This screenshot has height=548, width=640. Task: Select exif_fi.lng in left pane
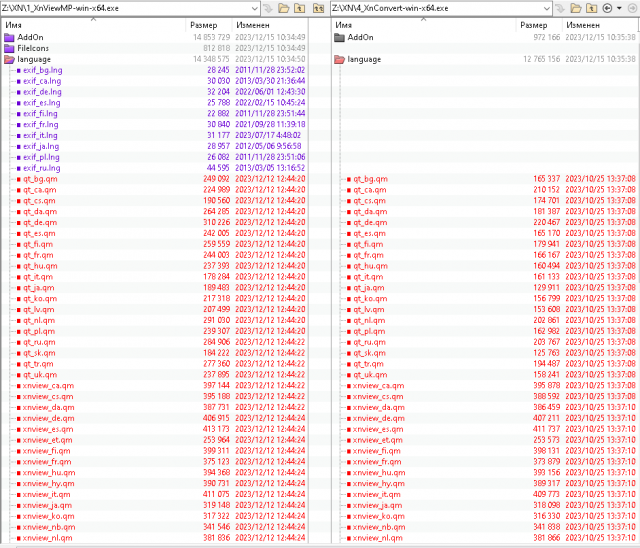point(40,114)
